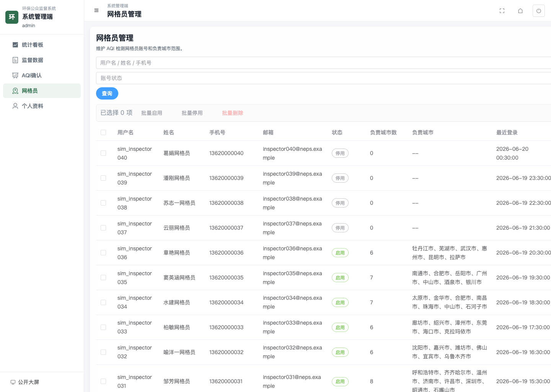Click the 最近登录 column header

507,132
